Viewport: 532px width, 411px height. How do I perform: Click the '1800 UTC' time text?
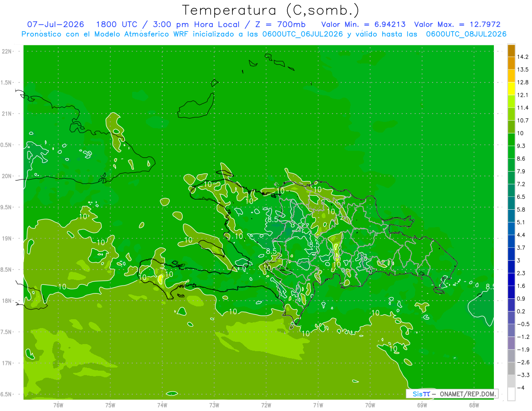[x=117, y=24]
